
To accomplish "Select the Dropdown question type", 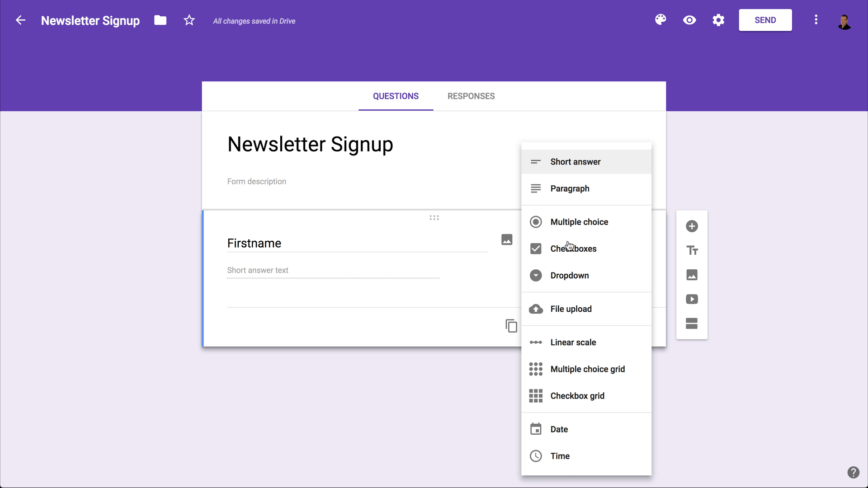I will (x=569, y=275).
